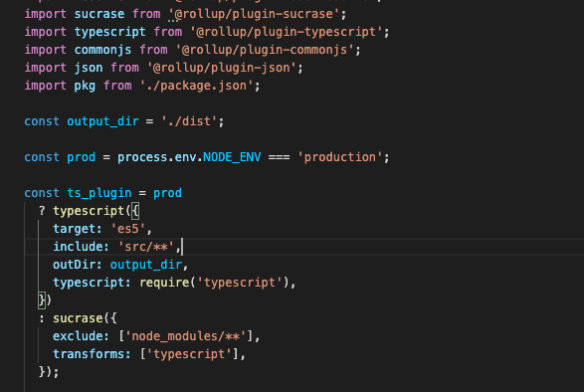Click the 'es5' target value
584x392 pixels.
click(128, 229)
